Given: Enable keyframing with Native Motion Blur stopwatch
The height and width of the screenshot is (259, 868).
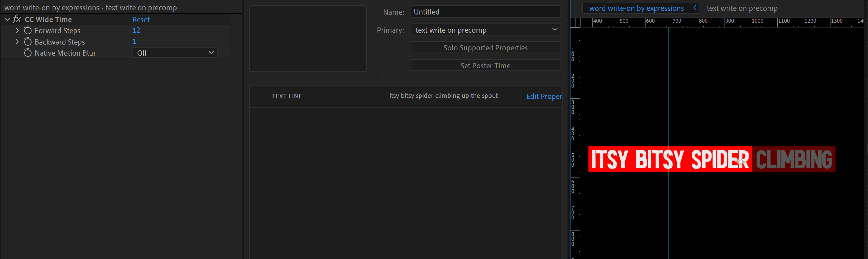Looking at the screenshot, I should pyautogui.click(x=28, y=53).
